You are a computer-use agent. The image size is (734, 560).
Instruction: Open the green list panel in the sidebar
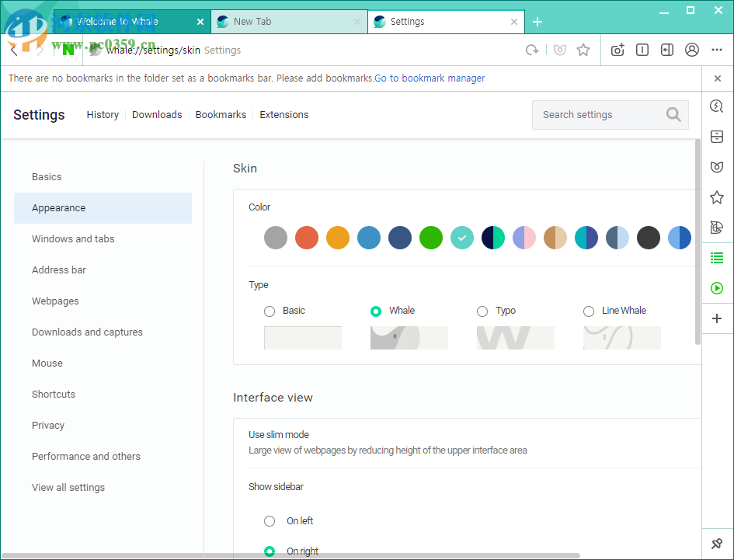716,258
